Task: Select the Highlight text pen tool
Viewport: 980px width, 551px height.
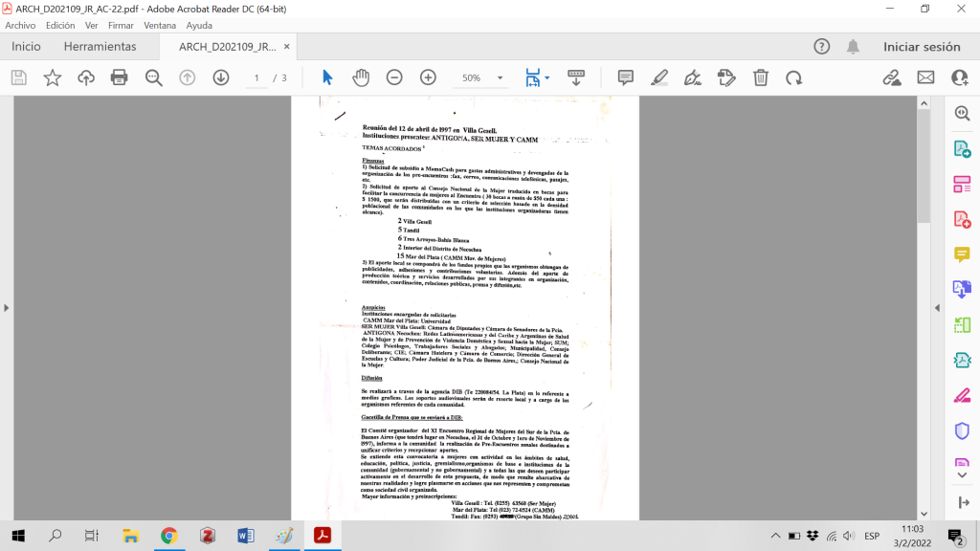Action: (659, 77)
